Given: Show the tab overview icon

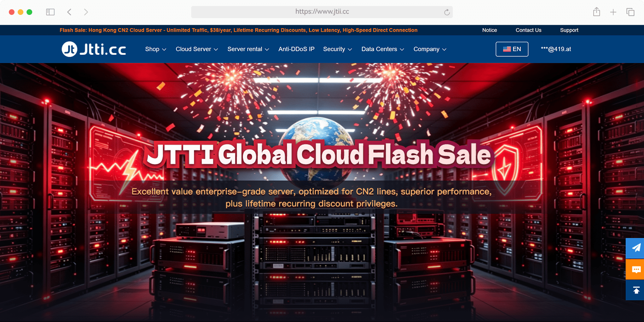Looking at the screenshot, I should [630, 12].
